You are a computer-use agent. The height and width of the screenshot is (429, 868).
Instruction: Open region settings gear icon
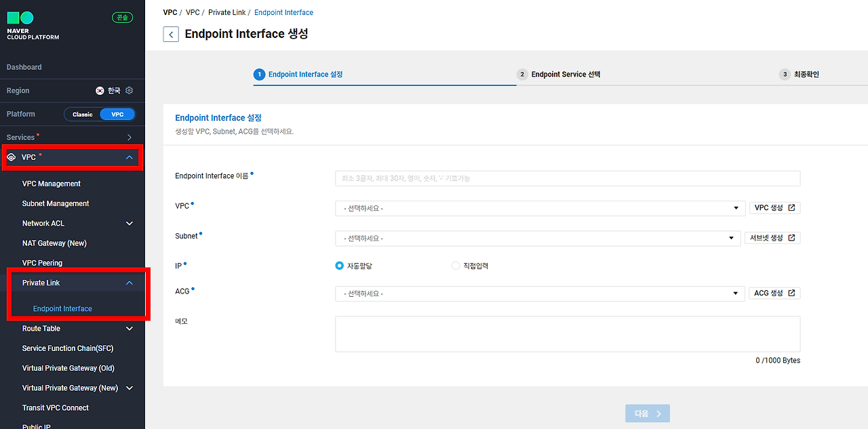(x=130, y=90)
